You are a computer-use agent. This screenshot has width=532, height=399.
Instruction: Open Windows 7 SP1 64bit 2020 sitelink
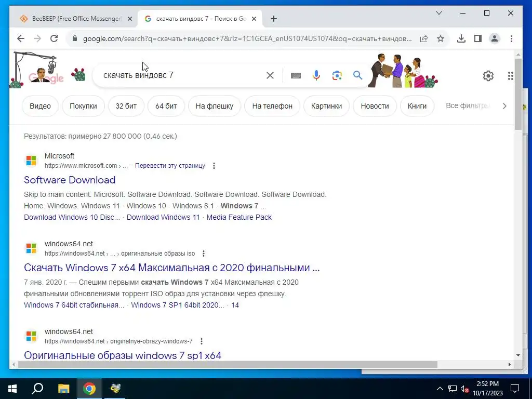click(x=178, y=305)
